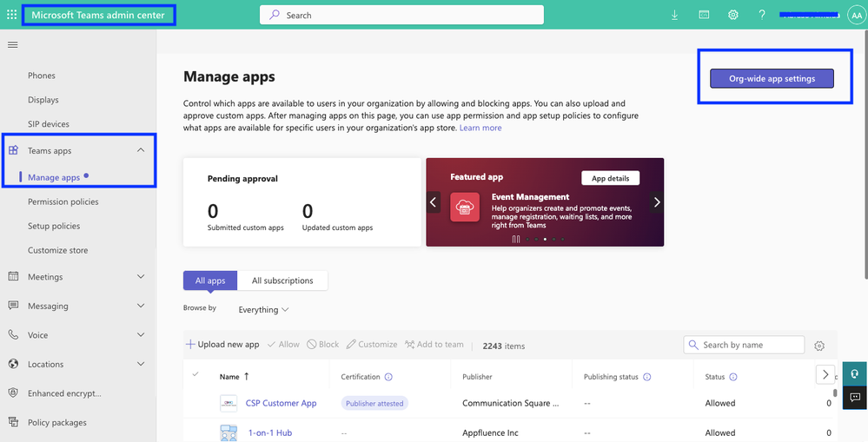868x442 pixels.
Task: Switch to the All subscriptions tab
Action: (282, 280)
